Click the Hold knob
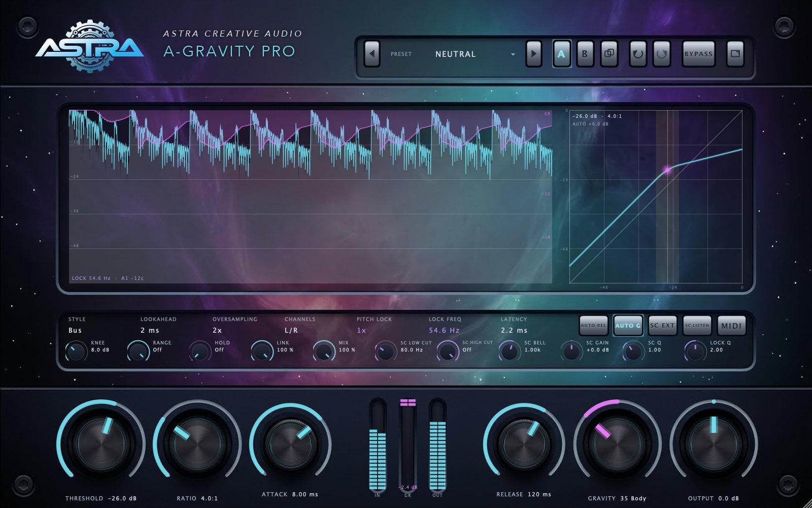The height and width of the screenshot is (508, 812). tap(200, 351)
